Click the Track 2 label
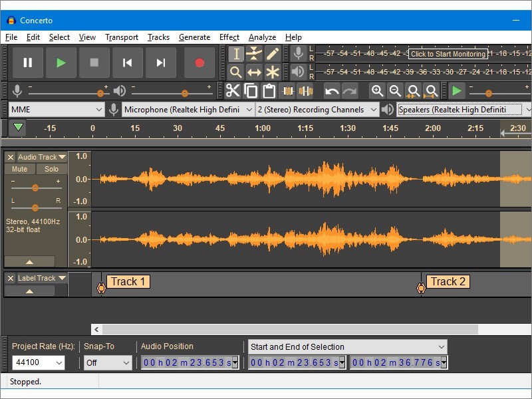Image resolution: width=532 pixels, height=399 pixels. coord(448,281)
